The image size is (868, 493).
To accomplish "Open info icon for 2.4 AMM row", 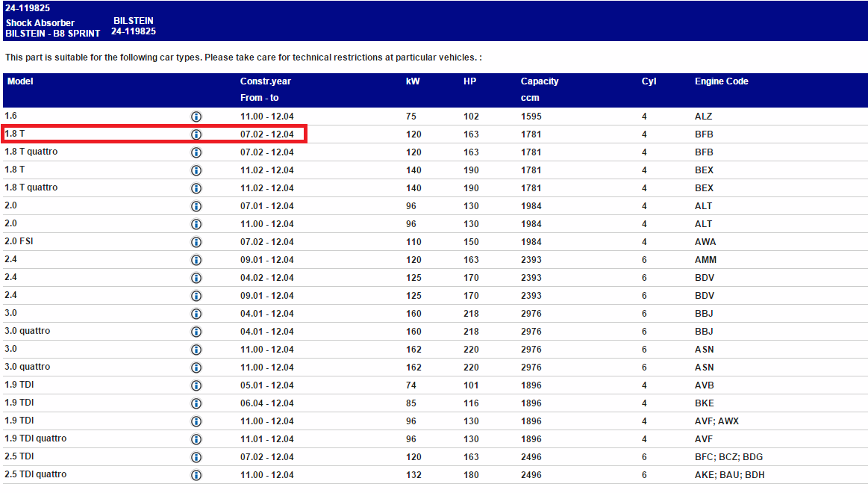I will (x=196, y=260).
